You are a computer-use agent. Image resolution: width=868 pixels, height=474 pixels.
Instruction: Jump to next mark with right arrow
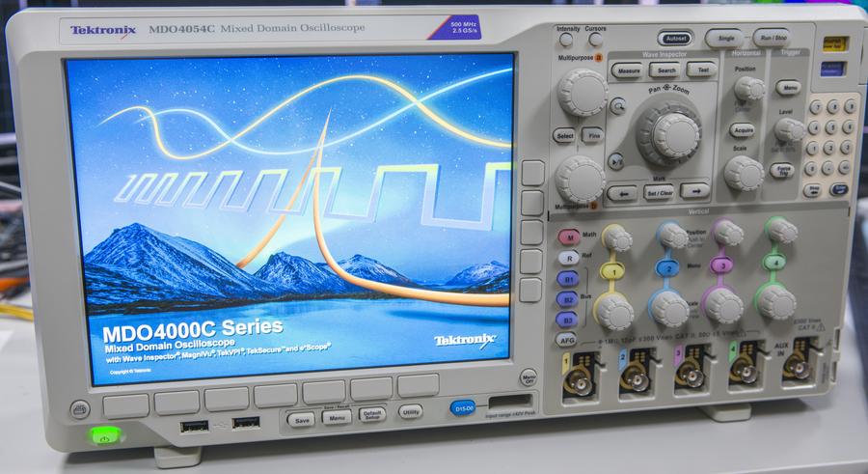(x=694, y=191)
